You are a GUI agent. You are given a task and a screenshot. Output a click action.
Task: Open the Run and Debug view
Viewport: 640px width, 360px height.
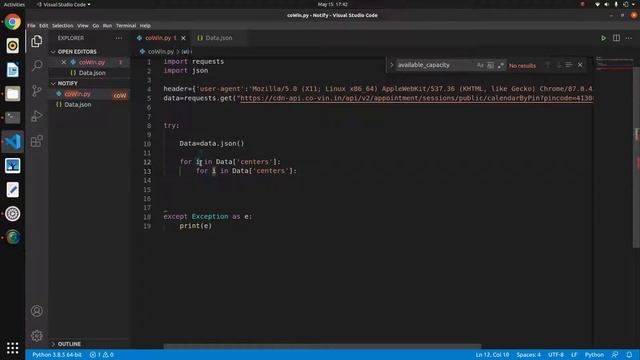pos(37,116)
